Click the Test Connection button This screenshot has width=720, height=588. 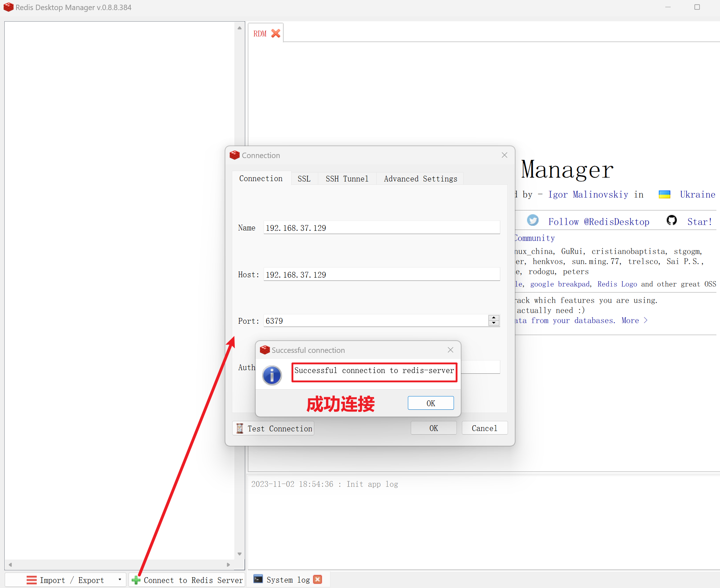point(273,428)
